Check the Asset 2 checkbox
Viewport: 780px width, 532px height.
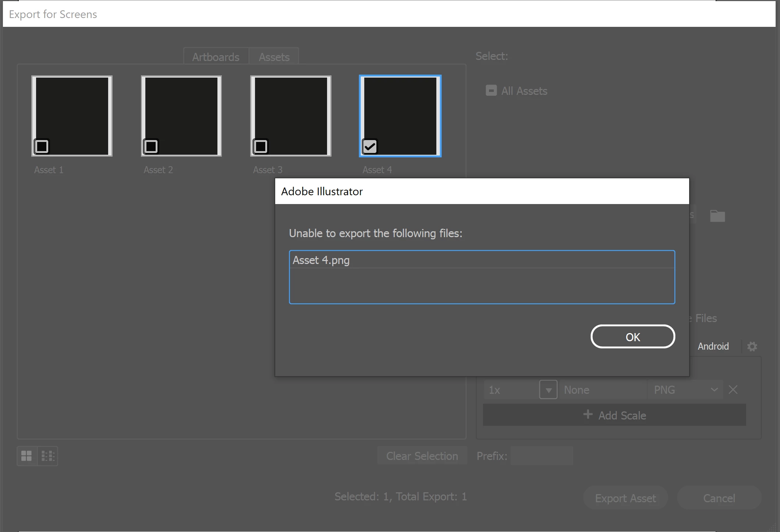(151, 146)
